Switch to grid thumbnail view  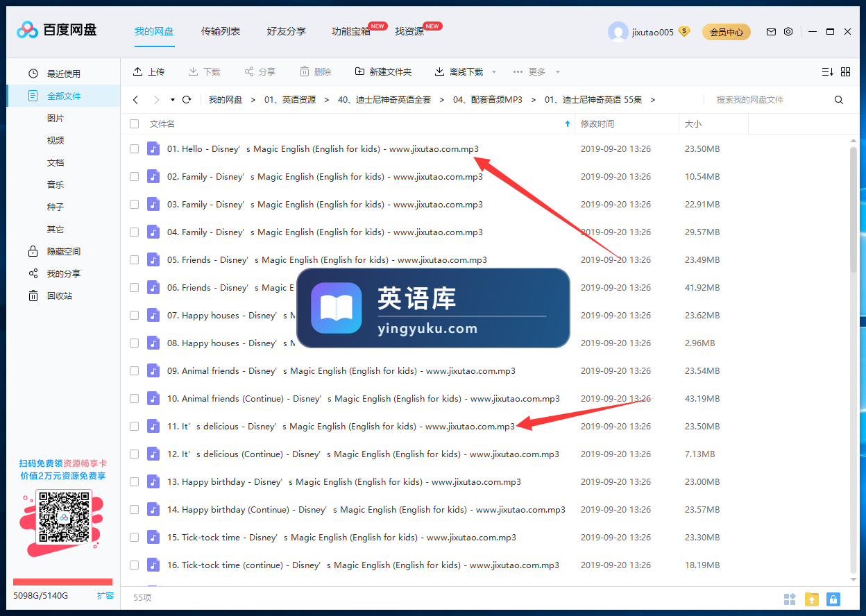click(x=845, y=71)
